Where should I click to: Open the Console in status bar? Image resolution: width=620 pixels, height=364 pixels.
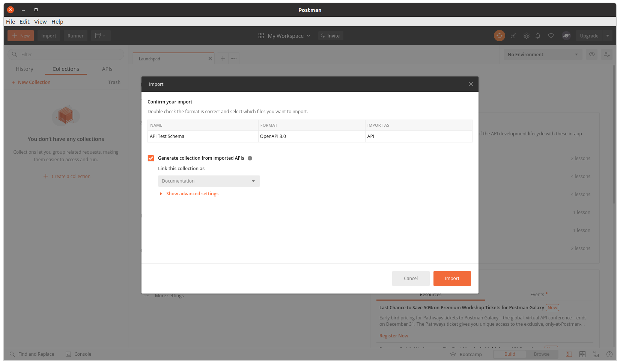tap(78, 354)
